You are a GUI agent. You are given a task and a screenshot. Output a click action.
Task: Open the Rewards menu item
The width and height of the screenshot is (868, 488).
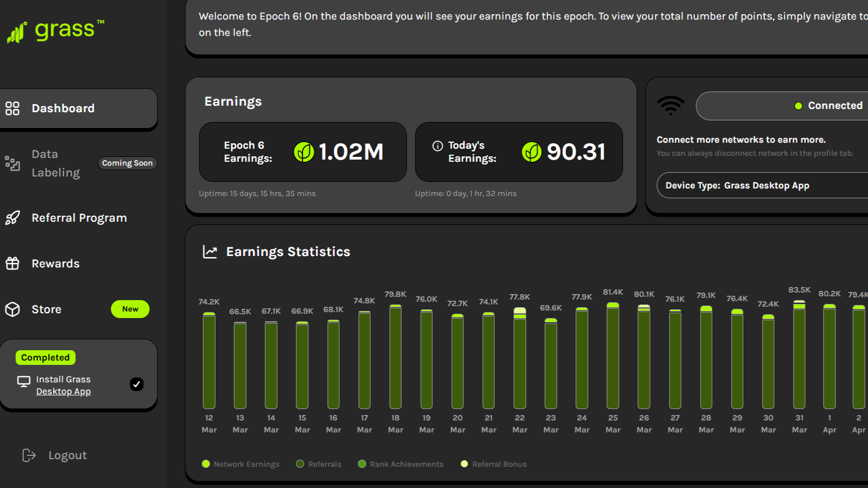(56, 264)
